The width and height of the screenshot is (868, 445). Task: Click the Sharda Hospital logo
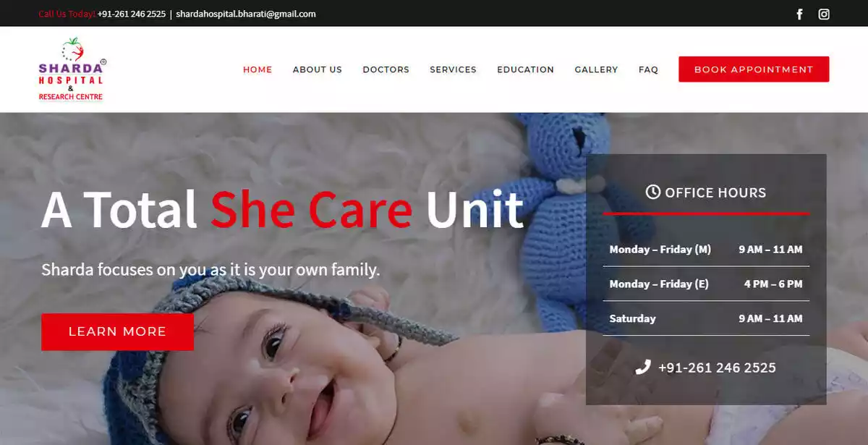point(72,69)
